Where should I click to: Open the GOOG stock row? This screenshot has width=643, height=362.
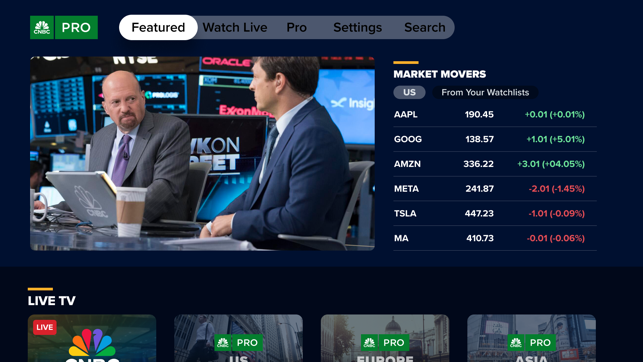pyautogui.click(x=495, y=139)
